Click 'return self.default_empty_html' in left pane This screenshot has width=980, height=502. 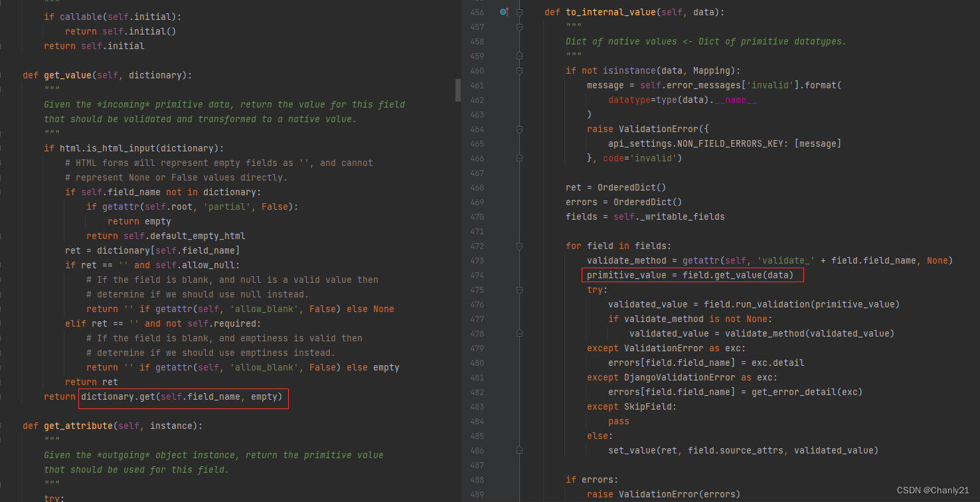point(166,236)
